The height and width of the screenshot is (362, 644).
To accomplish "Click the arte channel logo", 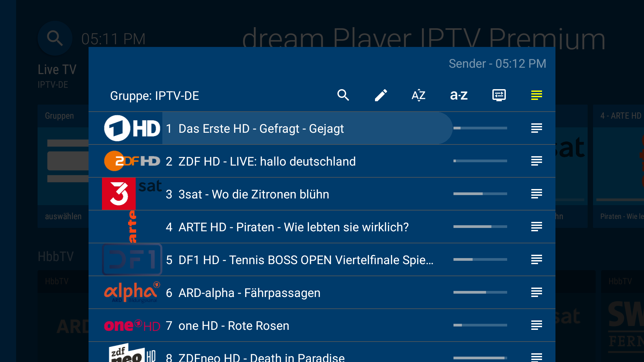I will point(133,227).
